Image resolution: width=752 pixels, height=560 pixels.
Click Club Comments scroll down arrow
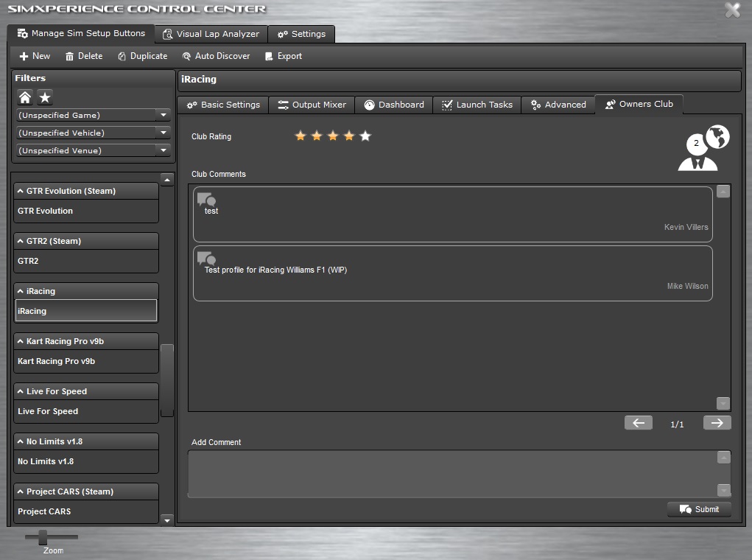tap(723, 403)
